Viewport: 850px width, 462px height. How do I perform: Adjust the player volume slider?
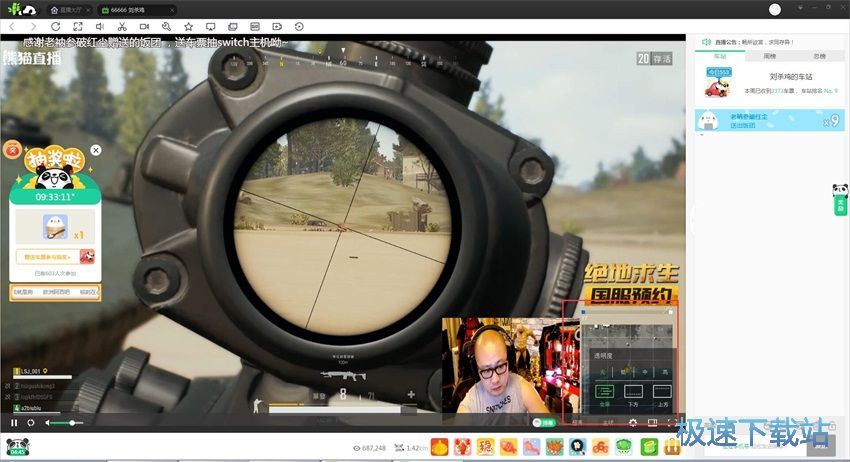click(67, 423)
